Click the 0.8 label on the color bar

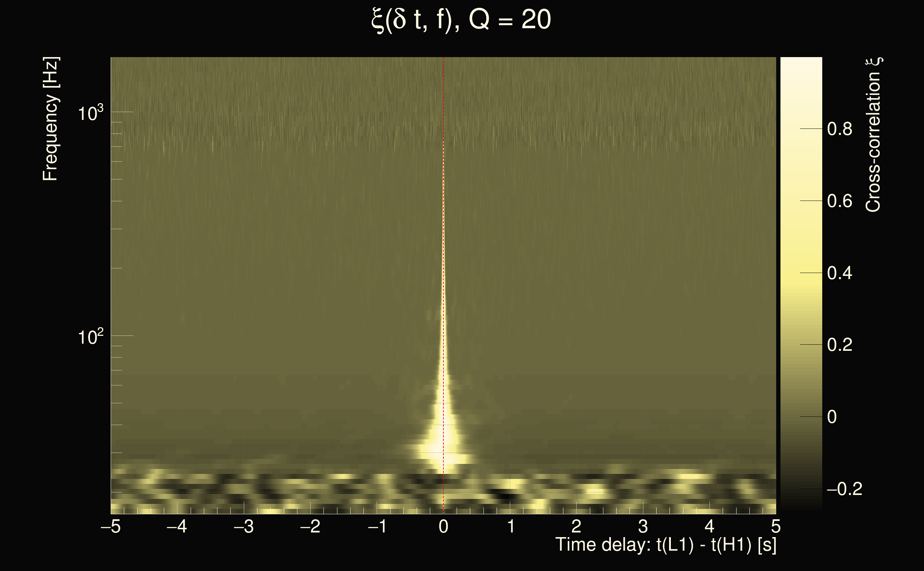[839, 129]
